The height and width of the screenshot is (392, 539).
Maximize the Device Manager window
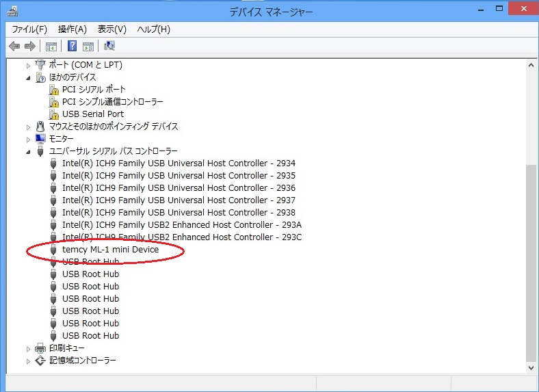499,9
